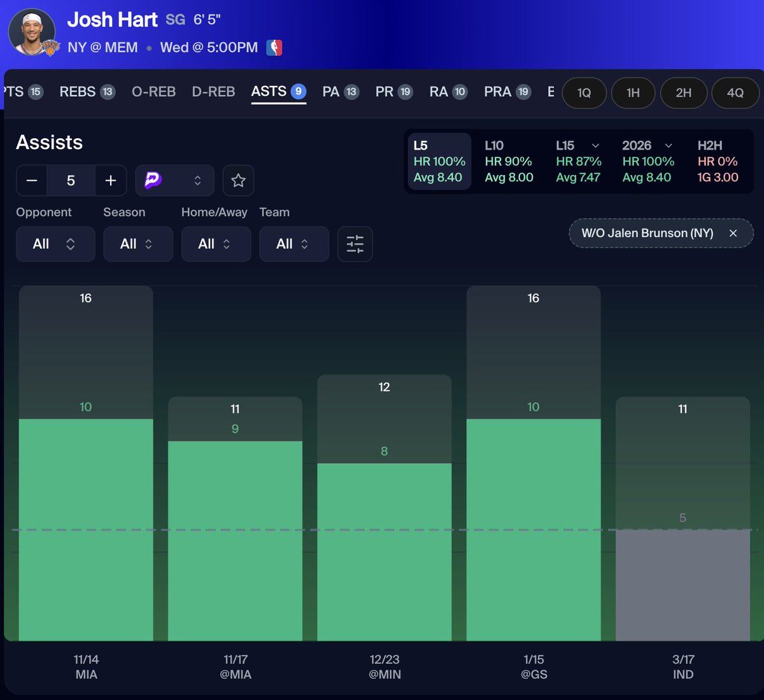Switch to the D-REB stat tab
The width and height of the screenshot is (764, 700).
(213, 92)
